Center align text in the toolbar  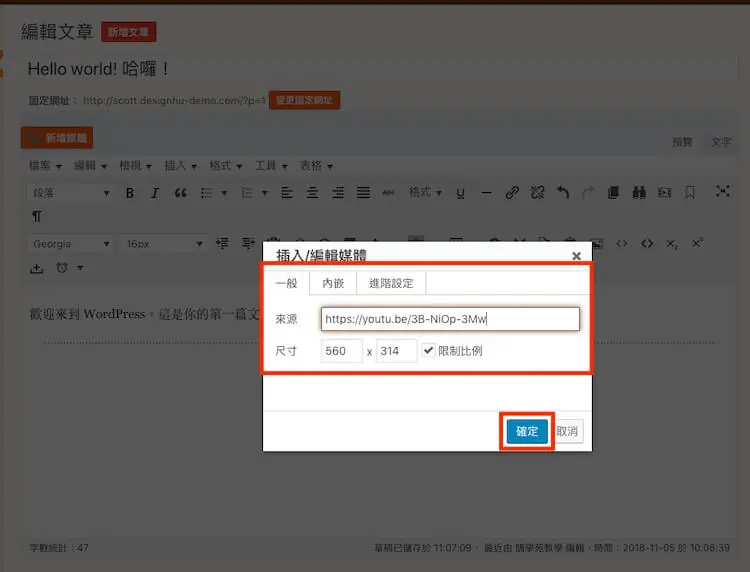[x=312, y=193]
